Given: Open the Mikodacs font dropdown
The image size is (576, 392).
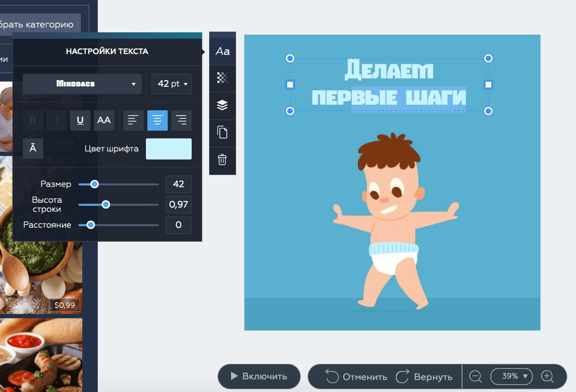Looking at the screenshot, I should coord(82,84).
